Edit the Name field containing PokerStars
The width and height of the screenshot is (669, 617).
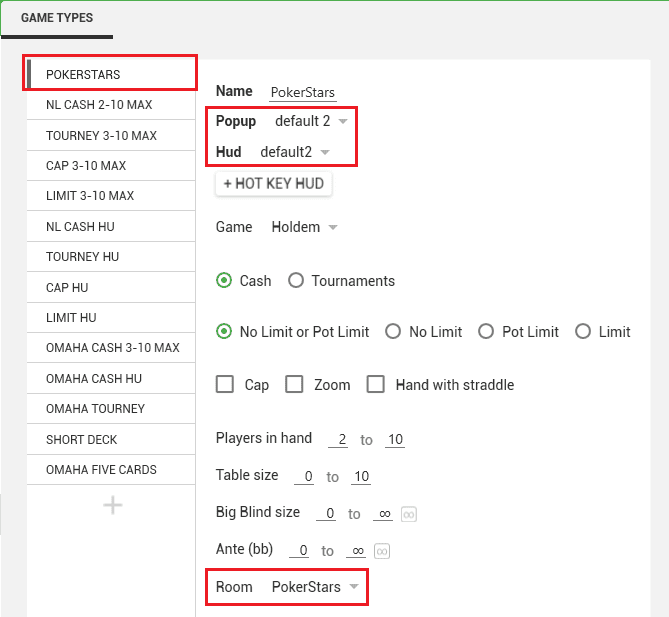tap(303, 93)
